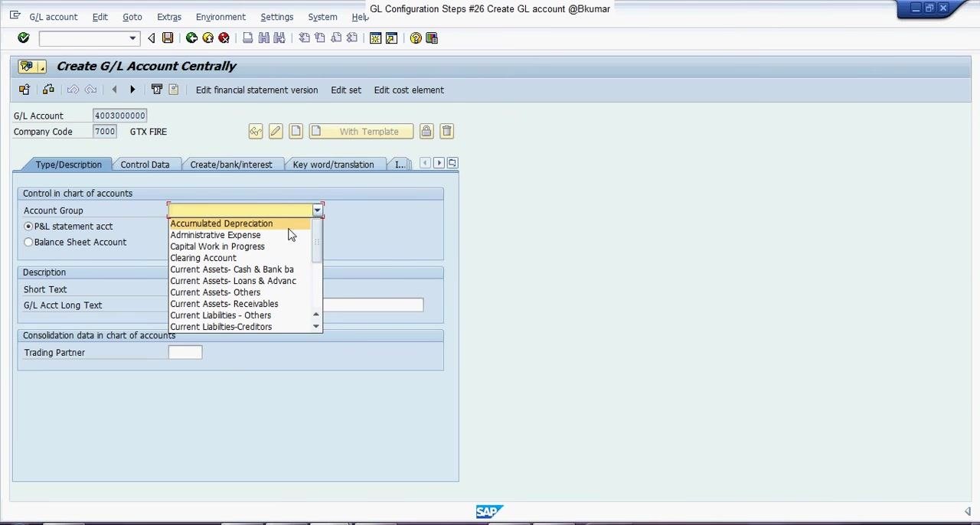
Task: Click the Customize Local Layout icon
Action: click(432, 38)
